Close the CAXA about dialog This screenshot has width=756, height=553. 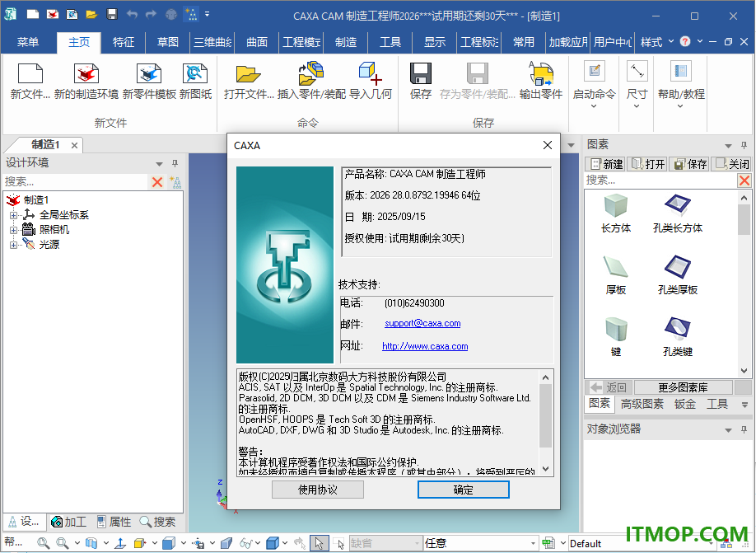[547, 145]
